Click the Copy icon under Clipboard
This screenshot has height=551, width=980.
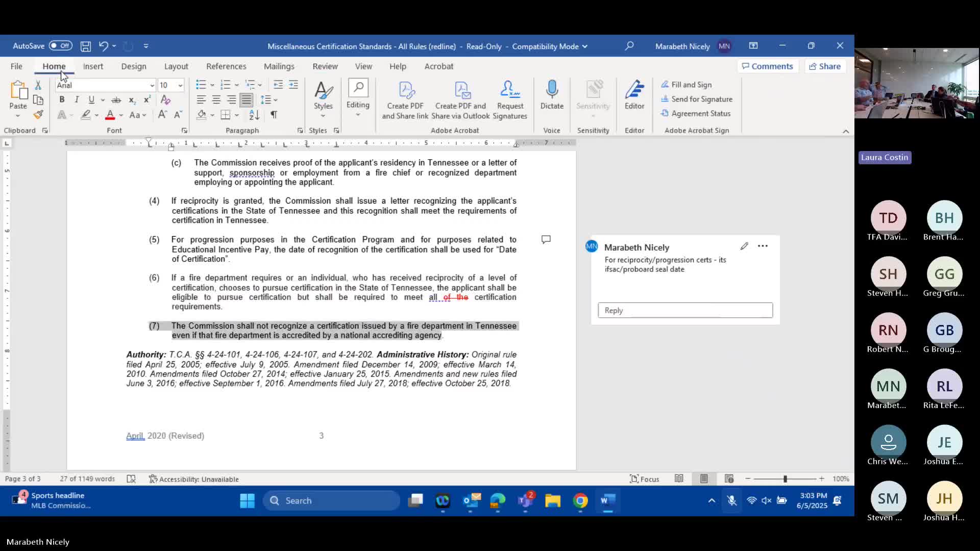coord(38,100)
